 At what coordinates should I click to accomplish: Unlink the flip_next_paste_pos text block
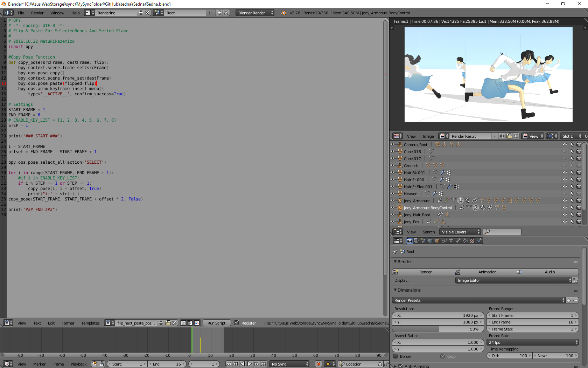174,323
